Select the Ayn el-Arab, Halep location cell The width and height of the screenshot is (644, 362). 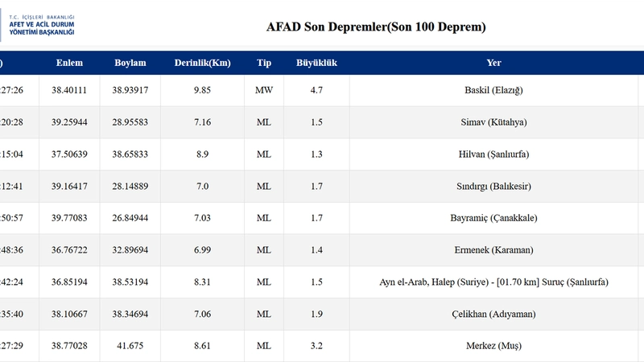[493, 282]
